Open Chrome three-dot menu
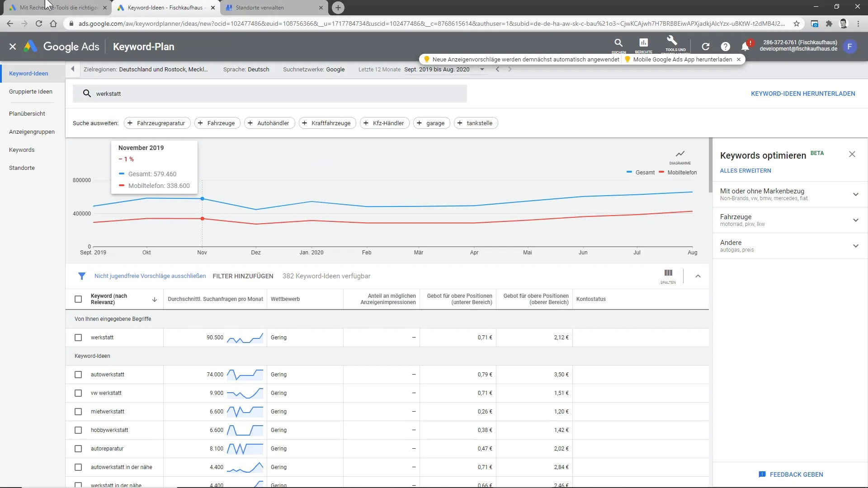Viewport: 868px width, 488px height. click(x=858, y=23)
